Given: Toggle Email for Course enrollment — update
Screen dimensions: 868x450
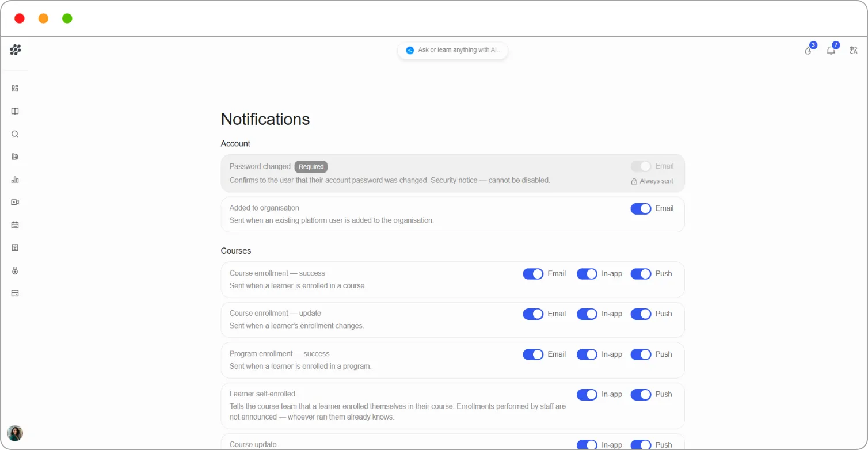Looking at the screenshot, I should click(533, 314).
